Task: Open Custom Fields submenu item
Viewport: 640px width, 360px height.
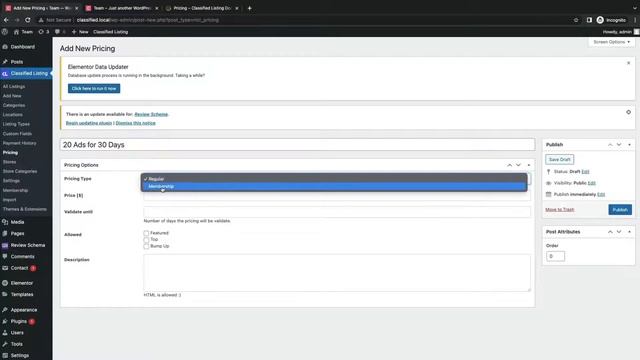Action: point(17,133)
